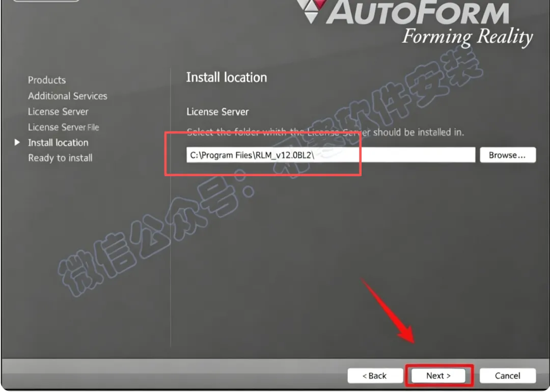Click the Forming Reality tagline
550x392 pixels.
pos(467,37)
